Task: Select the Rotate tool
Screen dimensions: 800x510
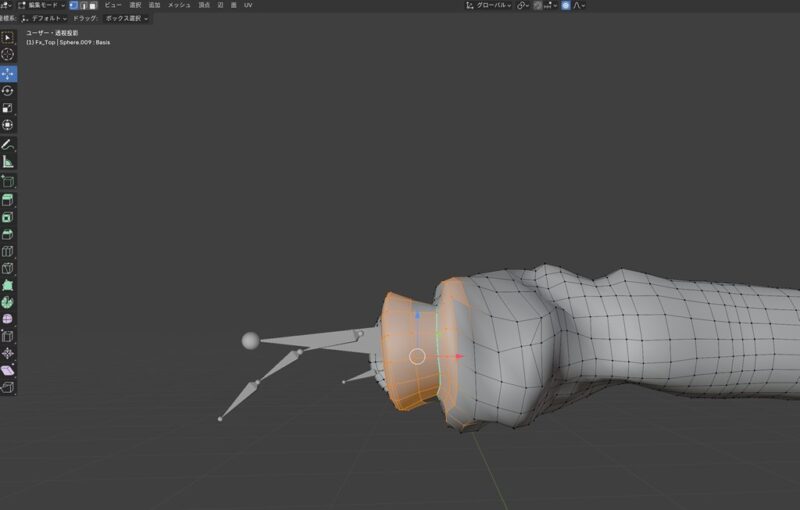Action: point(8,90)
